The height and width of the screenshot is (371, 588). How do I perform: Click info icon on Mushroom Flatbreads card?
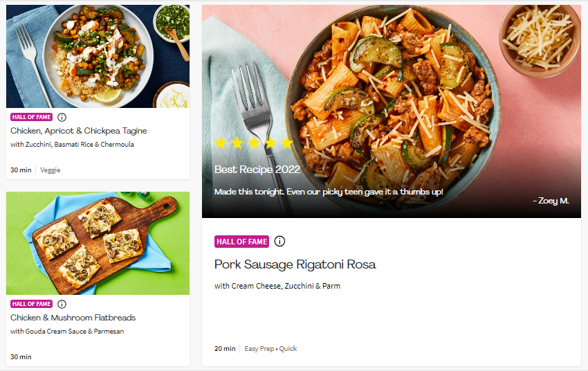pos(62,305)
